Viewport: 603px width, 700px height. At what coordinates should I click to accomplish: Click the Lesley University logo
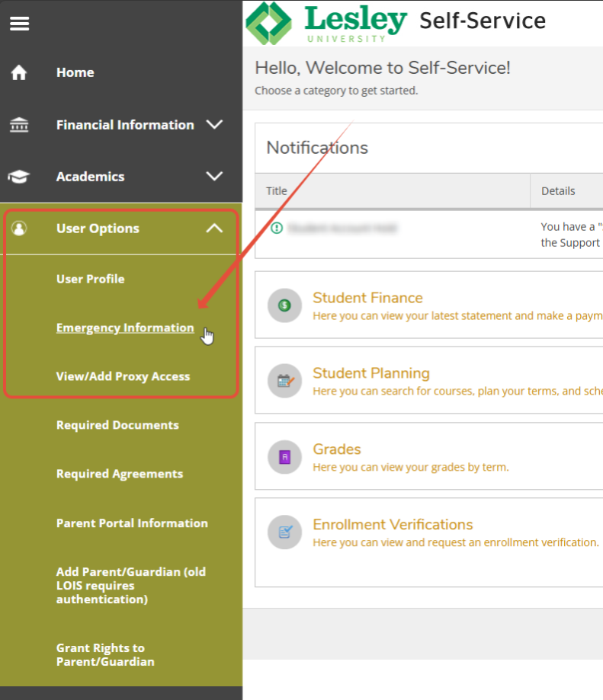(x=326, y=23)
